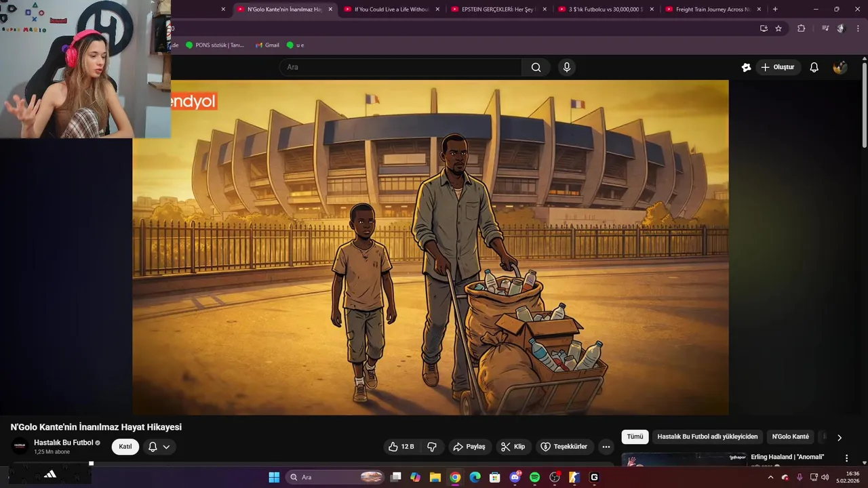Like the video with 12 B likes
Viewport: 868px width, 488px height.
coord(401,447)
